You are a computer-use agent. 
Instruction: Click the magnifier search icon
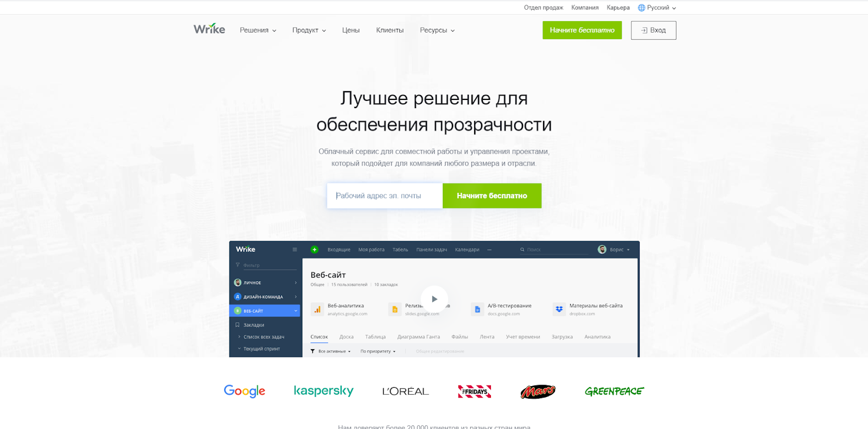click(x=522, y=250)
